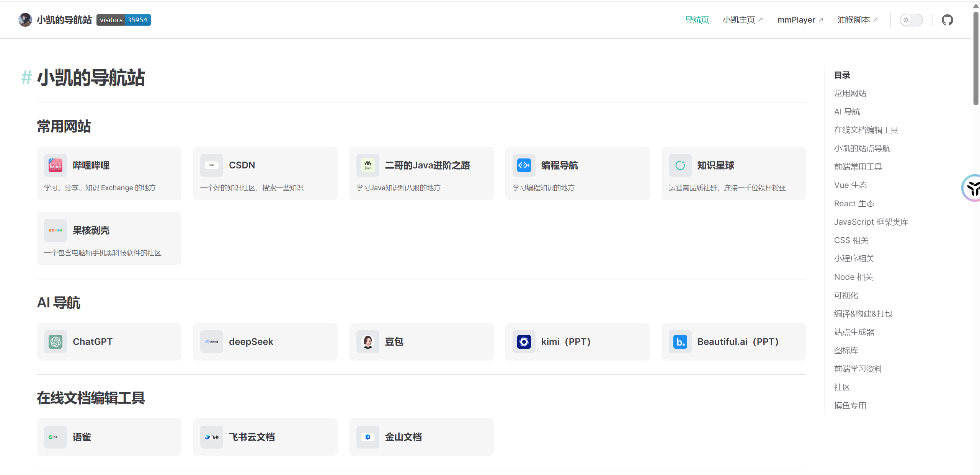The width and height of the screenshot is (980, 475).
Task: Open the deepSeek card
Action: coord(265,342)
